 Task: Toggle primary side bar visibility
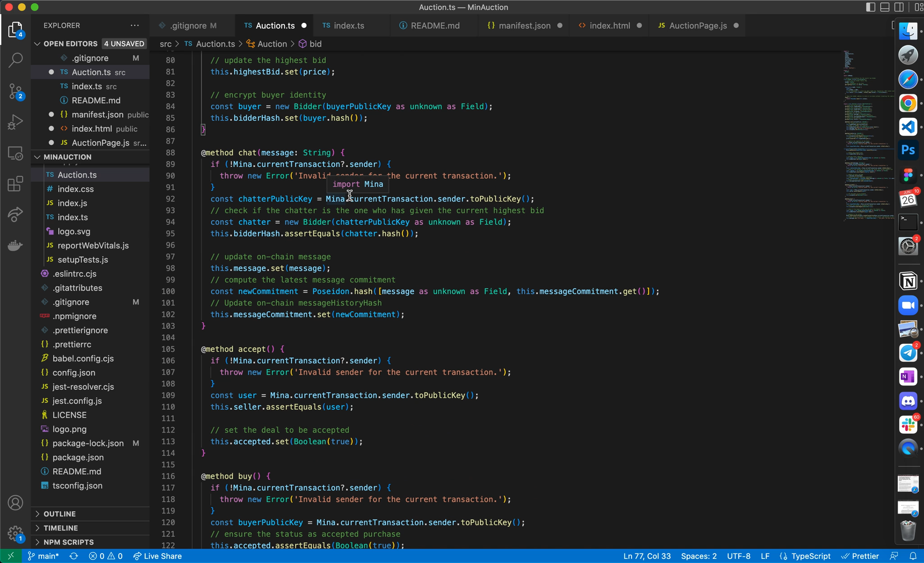click(870, 7)
